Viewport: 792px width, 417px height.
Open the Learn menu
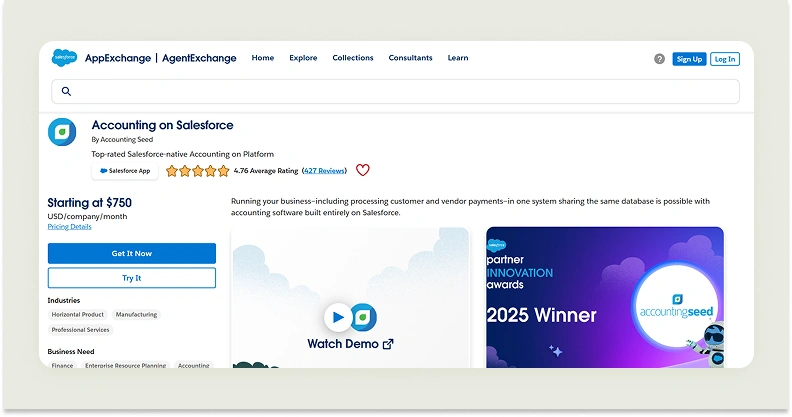point(458,58)
